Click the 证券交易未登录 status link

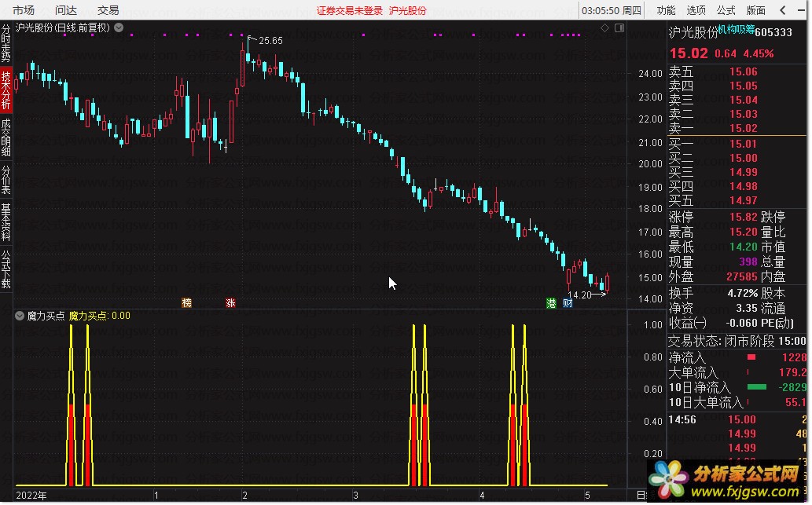(x=350, y=10)
